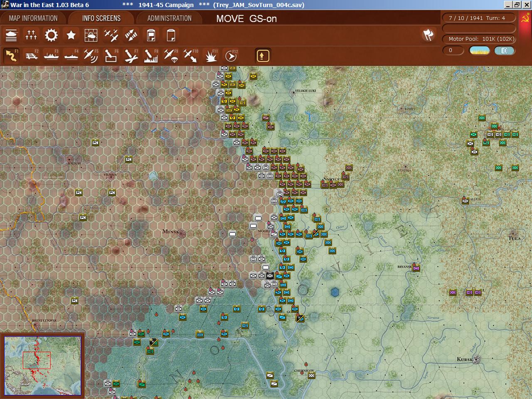
Task: Select the Tula city label
Action: pyautogui.click(x=515, y=238)
